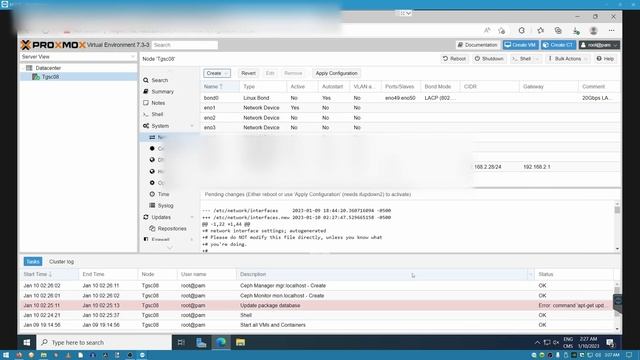640x360 pixels.
Task: Focus the Proxmox header search field
Action: point(184,45)
